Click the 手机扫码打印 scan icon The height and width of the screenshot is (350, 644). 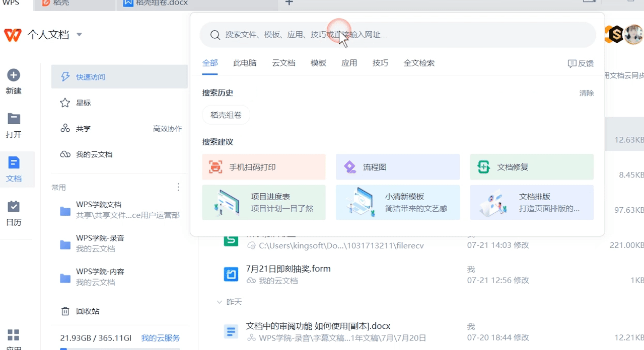point(216,167)
